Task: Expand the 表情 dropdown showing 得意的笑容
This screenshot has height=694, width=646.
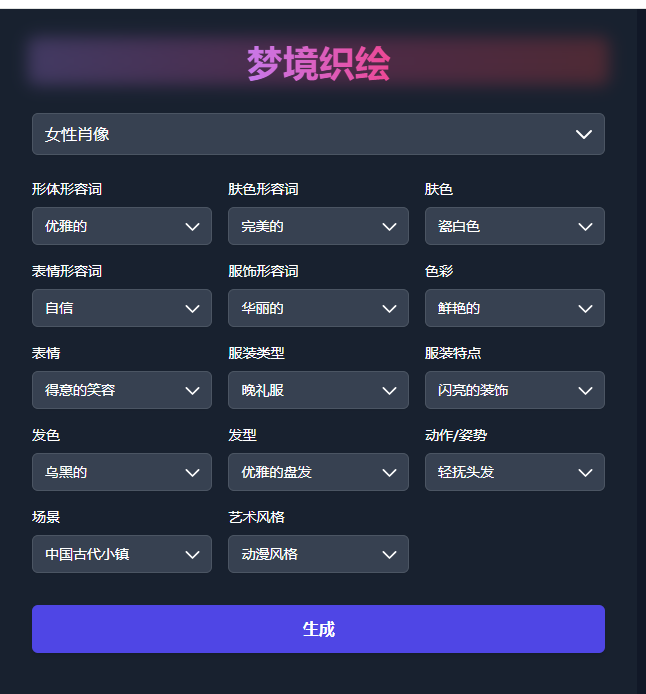Action: point(122,390)
